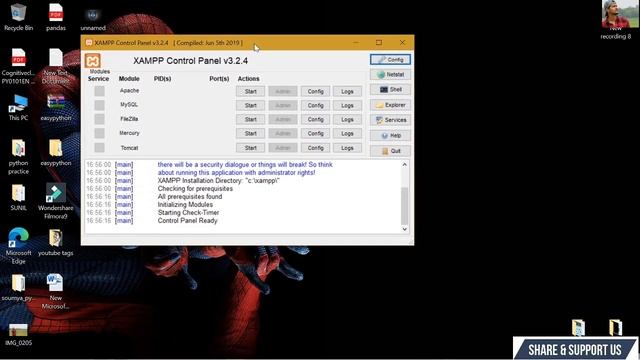This screenshot has width=640, height=360.
Task: Select the Recycle Bin desktop icon
Action: pyautogui.click(x=18, y=18)
